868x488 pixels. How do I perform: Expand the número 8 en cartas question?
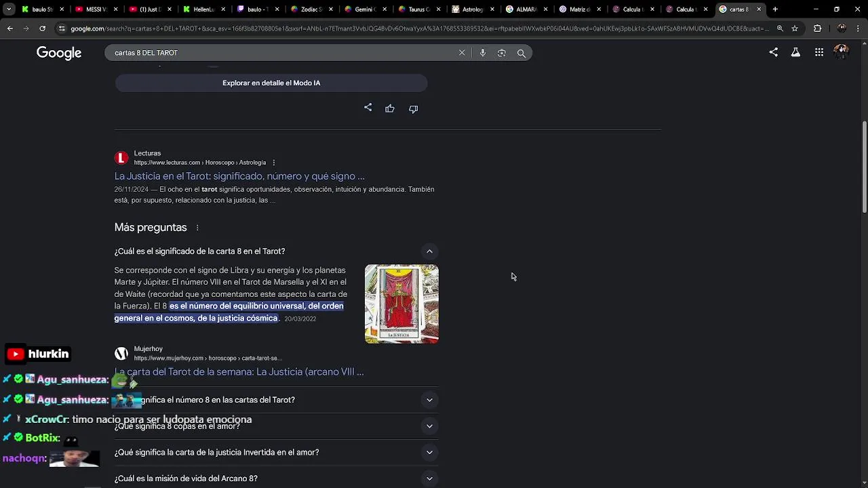[429, 400]
